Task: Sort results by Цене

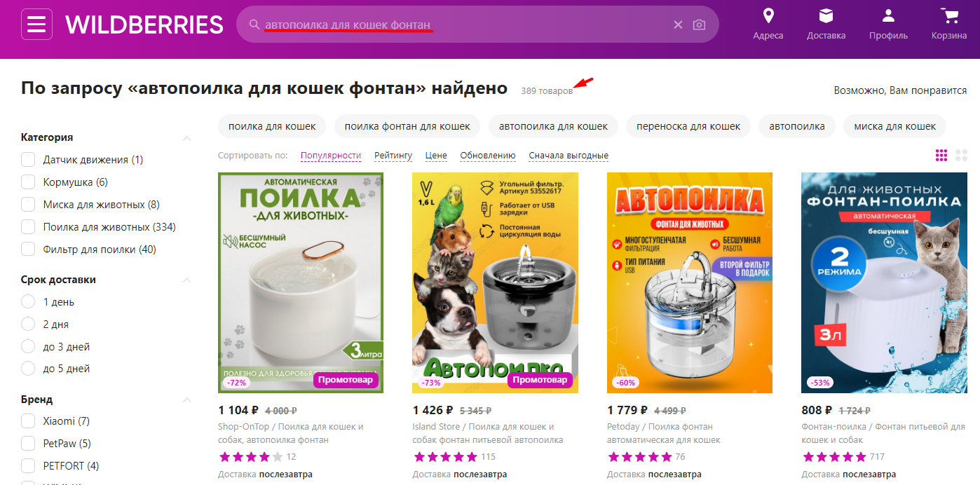Action: (x=436, y=156)
